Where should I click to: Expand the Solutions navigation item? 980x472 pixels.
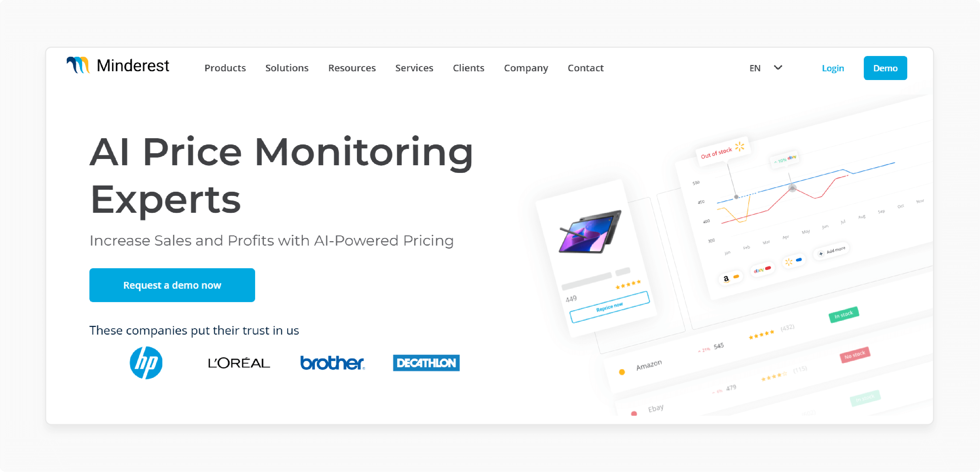287,68
